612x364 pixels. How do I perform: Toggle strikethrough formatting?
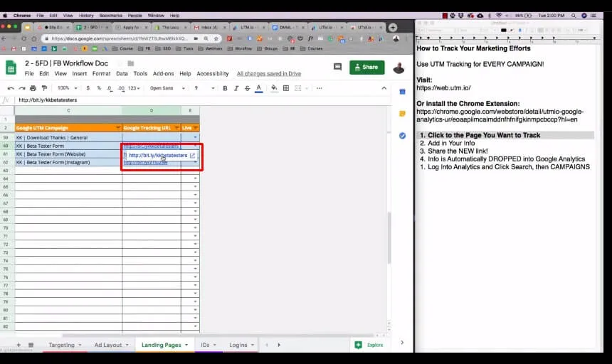pos(247,88)
